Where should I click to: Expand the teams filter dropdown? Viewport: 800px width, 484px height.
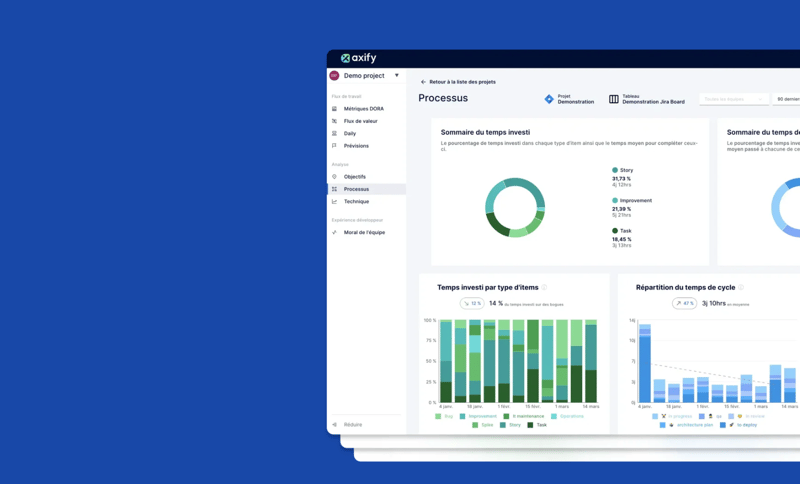pos(734,99)
